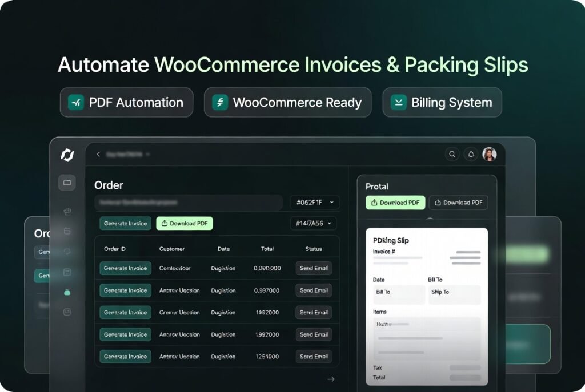Generate invoice for the Comlocvioor row
The width and height of the screenshot is (585, 392).
tap(125, 268)
